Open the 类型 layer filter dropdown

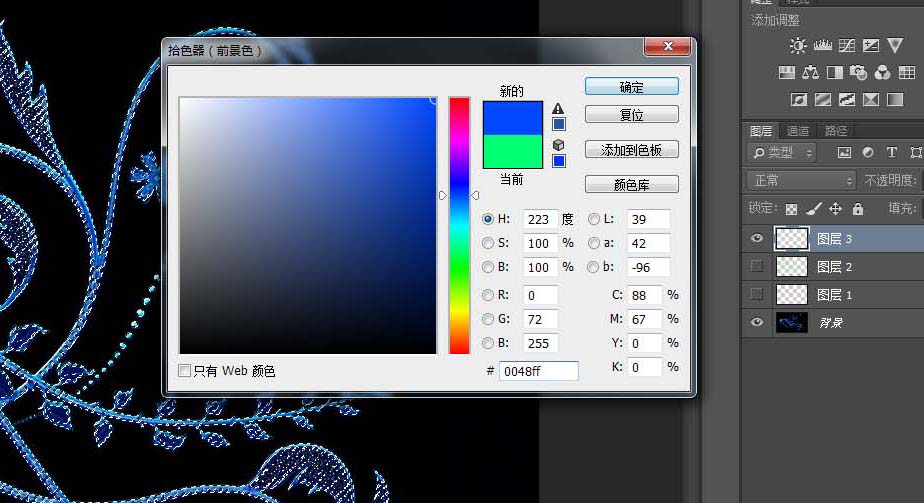pos(781,153)
